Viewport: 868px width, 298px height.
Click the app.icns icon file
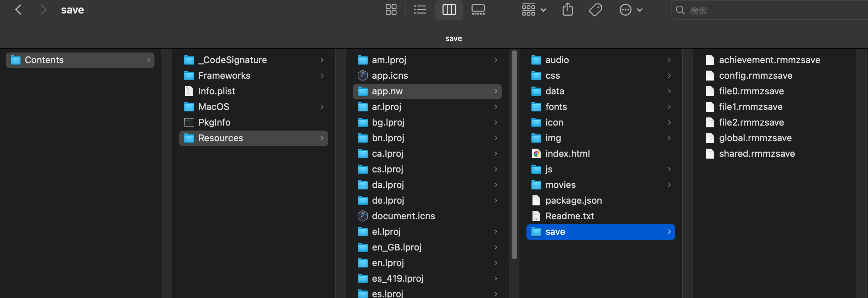(x=390, y=76)
